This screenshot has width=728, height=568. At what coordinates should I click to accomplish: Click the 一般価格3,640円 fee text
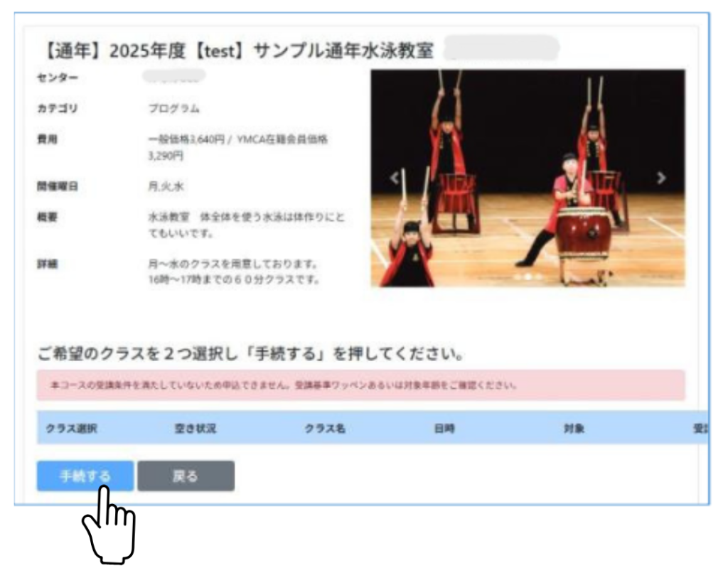point(238,147)
